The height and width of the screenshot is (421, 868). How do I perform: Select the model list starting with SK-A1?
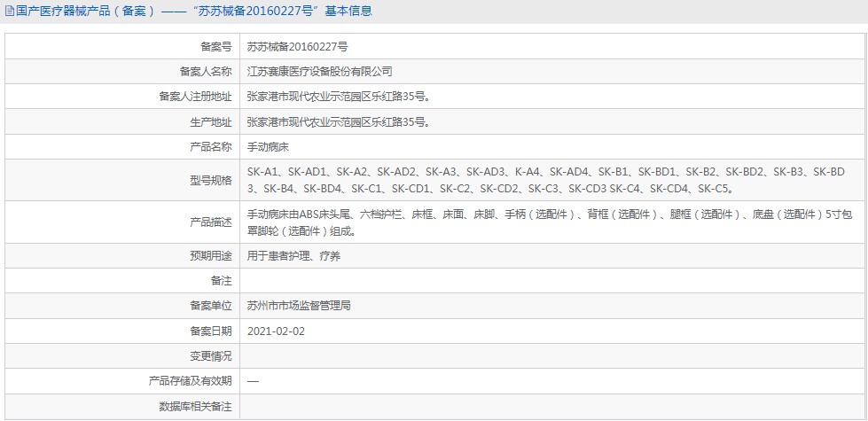[546, 180]
